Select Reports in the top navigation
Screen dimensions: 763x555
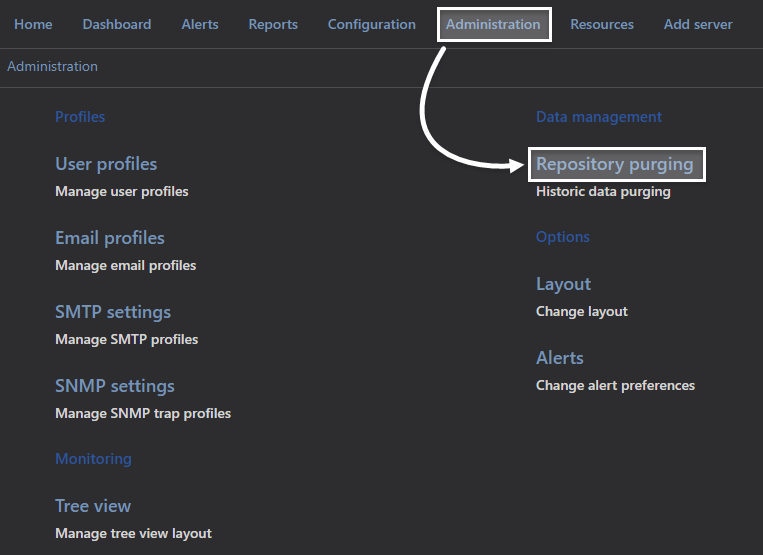pos(273,24)
